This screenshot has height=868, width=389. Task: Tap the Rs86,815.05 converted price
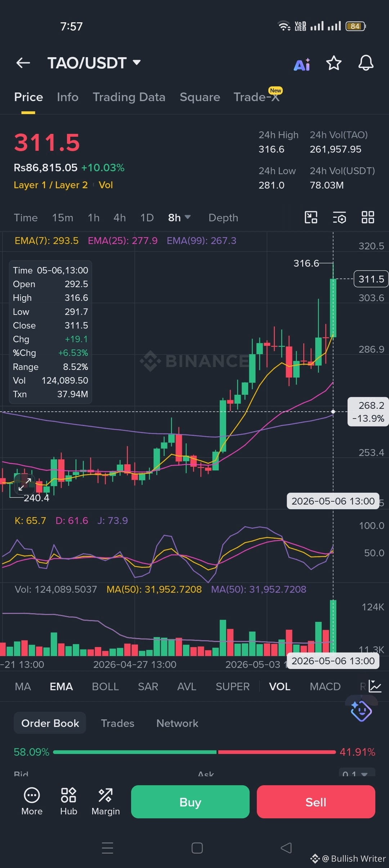coord(45,167)
